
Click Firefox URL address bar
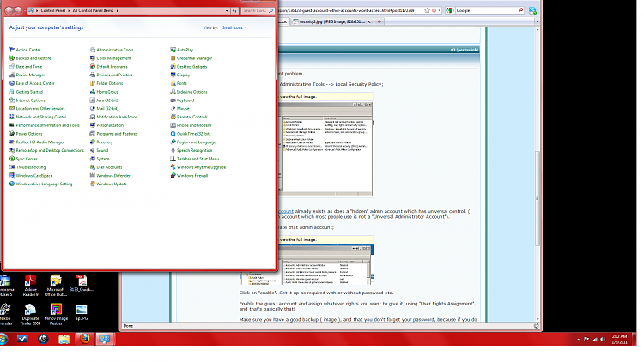350,10
